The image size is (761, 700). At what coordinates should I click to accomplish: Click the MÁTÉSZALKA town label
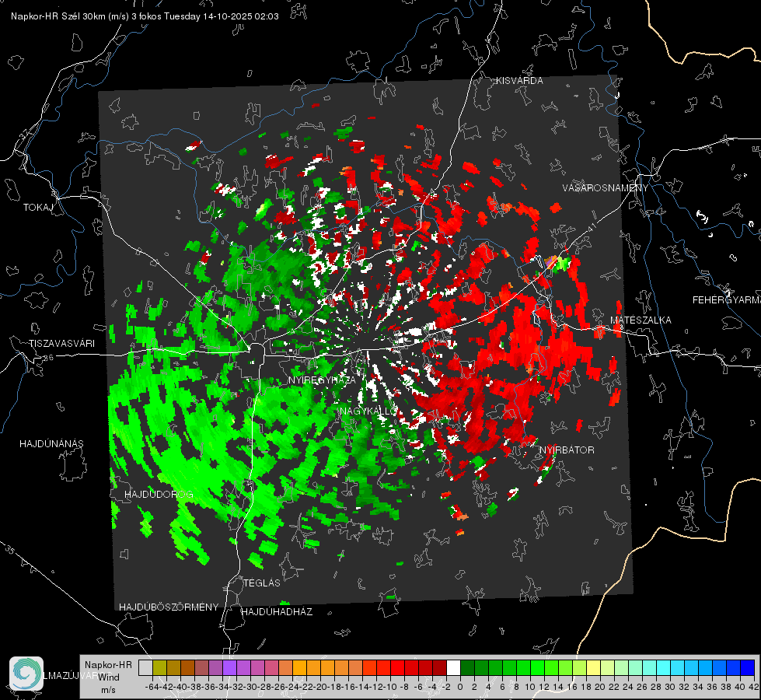(x=641, y=320)
